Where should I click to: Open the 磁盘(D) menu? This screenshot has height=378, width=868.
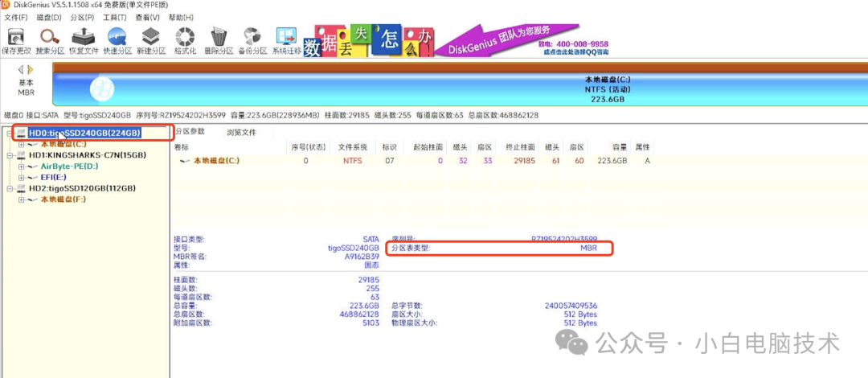point(49,17)
